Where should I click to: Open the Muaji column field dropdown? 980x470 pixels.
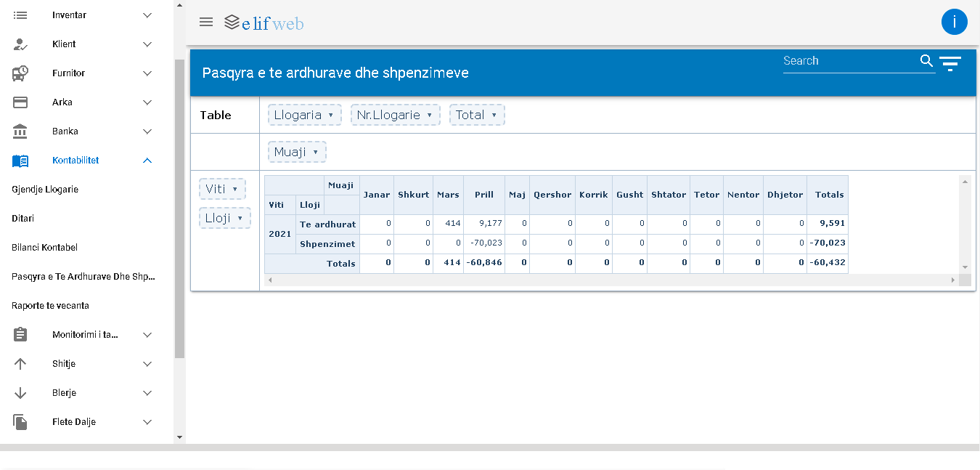coord(315,153)
